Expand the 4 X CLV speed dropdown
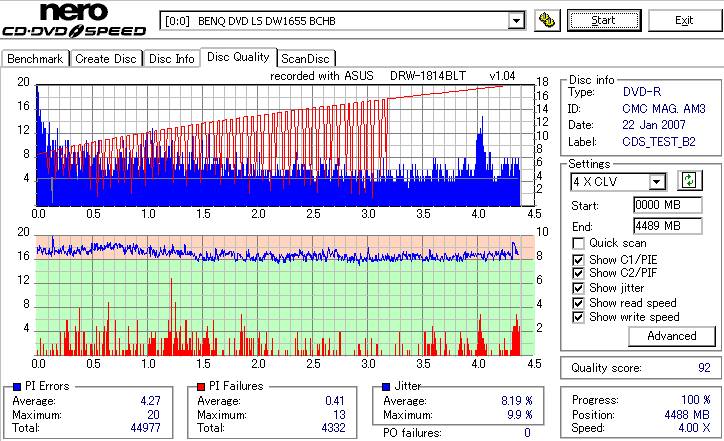This screenshot has width=724, height=441. (x=657, y=182)
